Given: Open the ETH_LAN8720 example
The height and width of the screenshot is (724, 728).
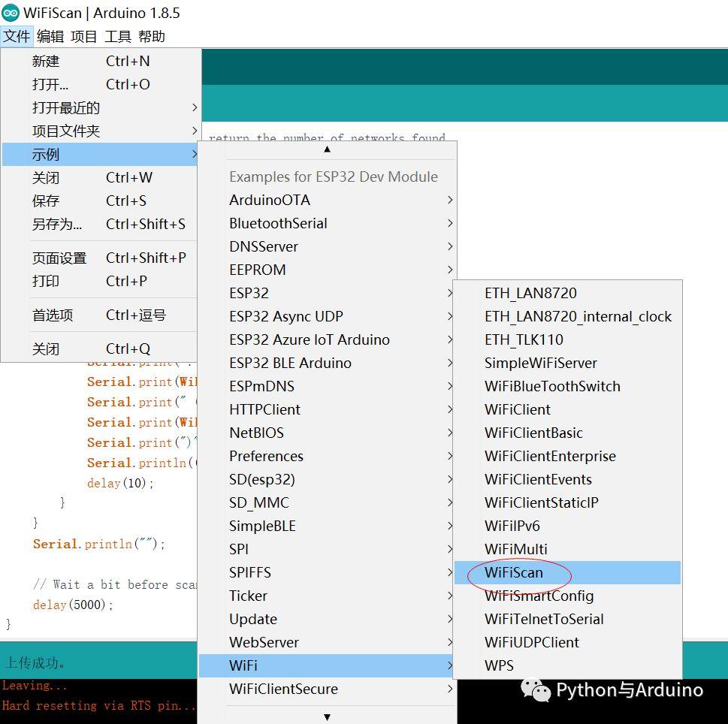Looking at the screenshot, I should pos(567,294).
